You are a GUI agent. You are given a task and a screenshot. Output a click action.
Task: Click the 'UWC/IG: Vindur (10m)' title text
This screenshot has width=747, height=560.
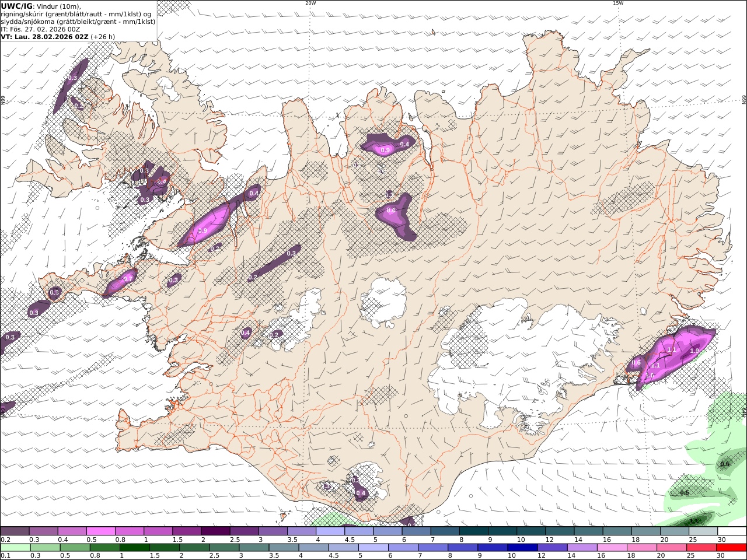coord(41,6)
